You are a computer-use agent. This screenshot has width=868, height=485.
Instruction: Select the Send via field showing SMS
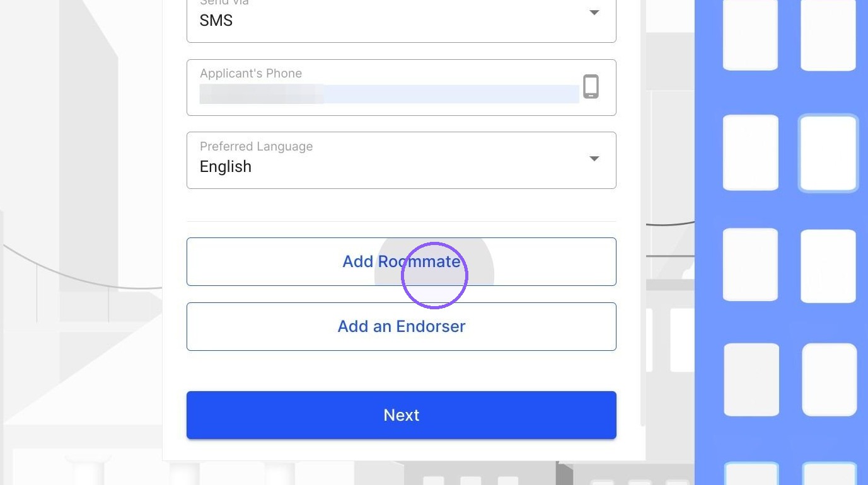tap(401, 19)
